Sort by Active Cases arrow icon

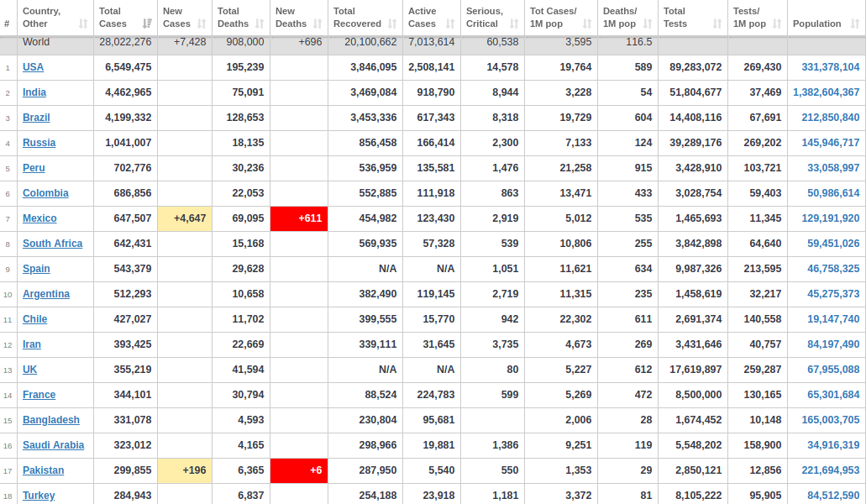click(x=450, y=24)
